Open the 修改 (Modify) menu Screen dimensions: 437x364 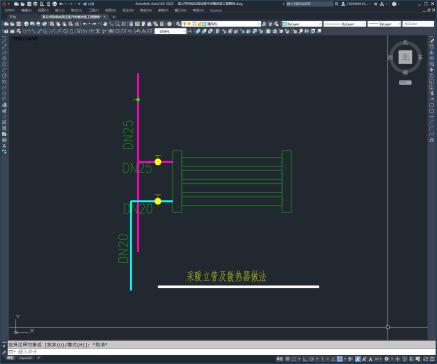[x=163, y=10]
